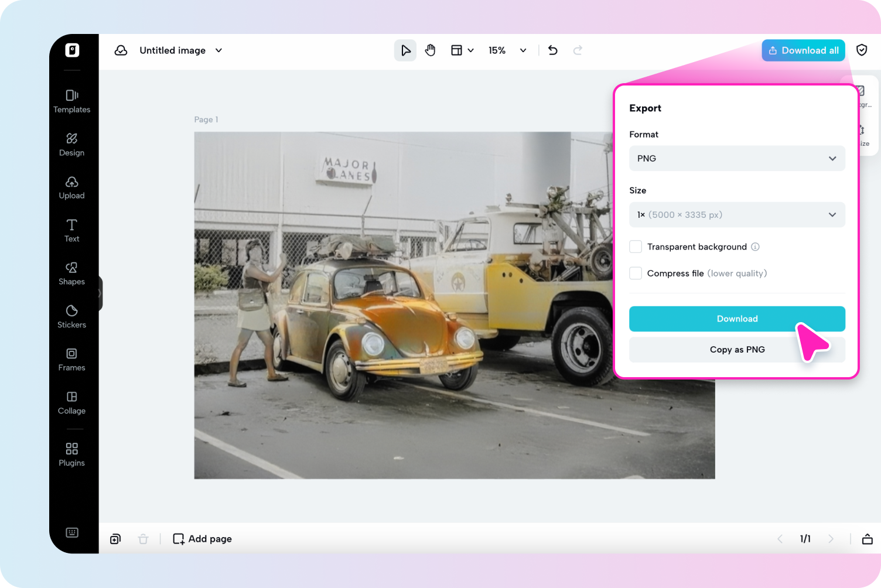Viewport: 881px width, 588px height.
Task: Click the info icon beside Transparent background
Action: tap(756, 247)
